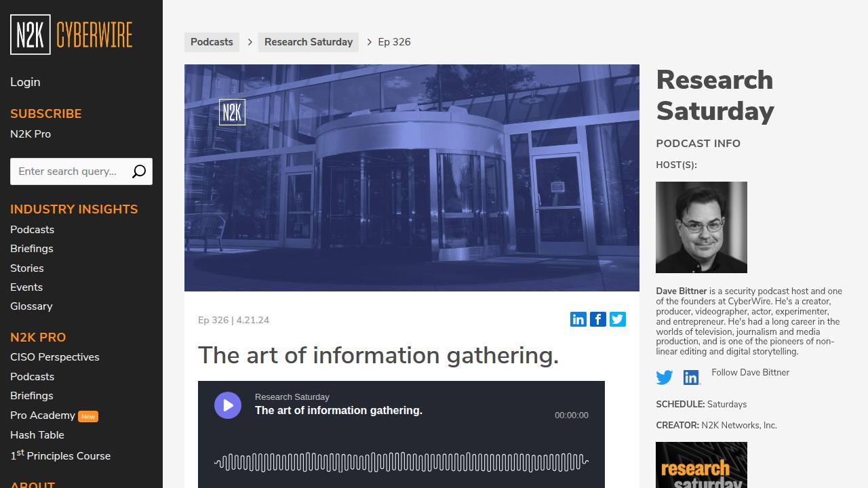Click the Podcast Info heading

(x=698, y=144)
